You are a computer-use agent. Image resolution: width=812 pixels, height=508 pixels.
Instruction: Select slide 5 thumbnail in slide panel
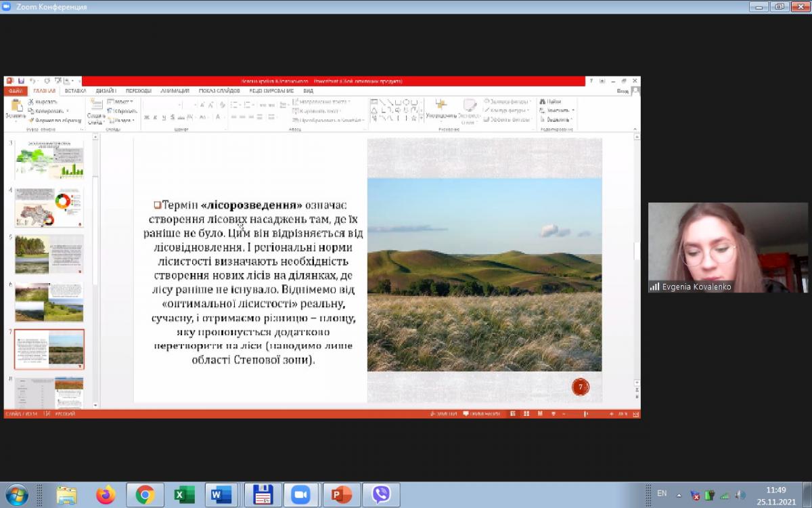[x=49, y=254]
